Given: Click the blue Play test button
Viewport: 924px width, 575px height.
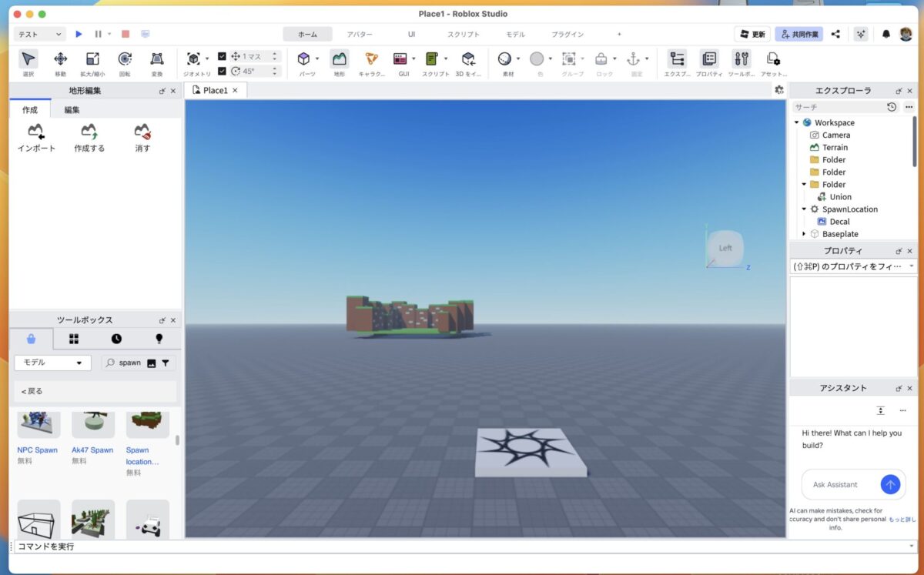Looking at the screenshot, I should [79, 34].
